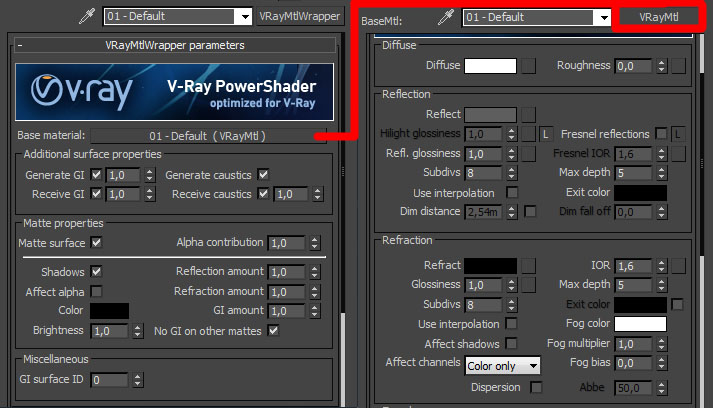The height and width of the screenshot is (408, 713).
Task: Open the Affect channels Color only dropdown
Action: pyautogui.click(x=502, y=366)
